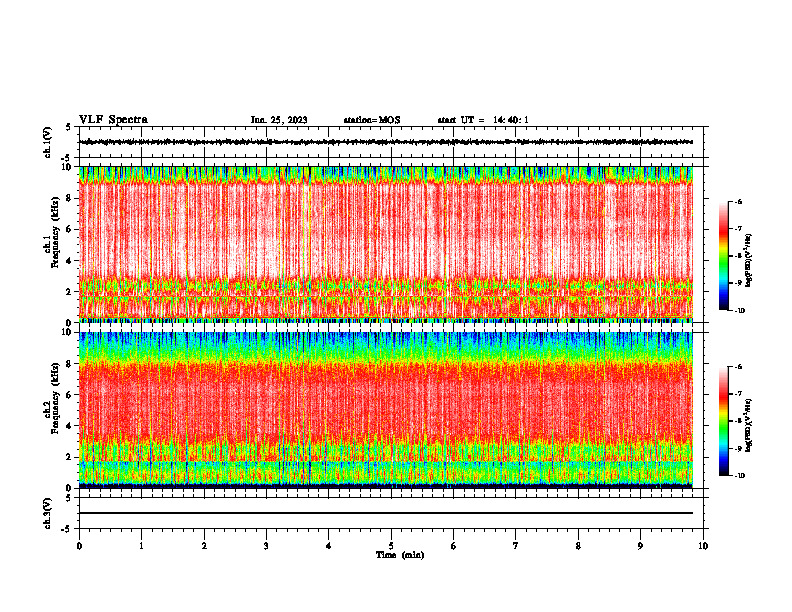
Task: Click the "10" kHz tick on ch.2 frequency axis
Action: (67, 332)
